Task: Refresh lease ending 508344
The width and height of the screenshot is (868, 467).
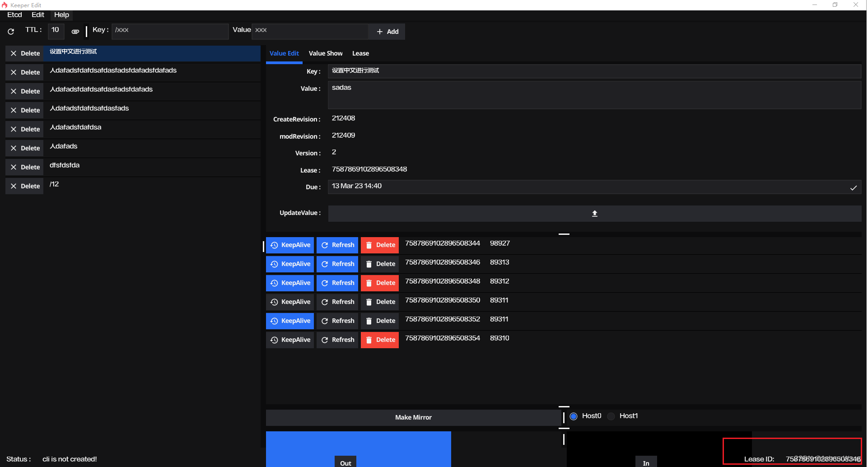Action: tap(337, 245)
